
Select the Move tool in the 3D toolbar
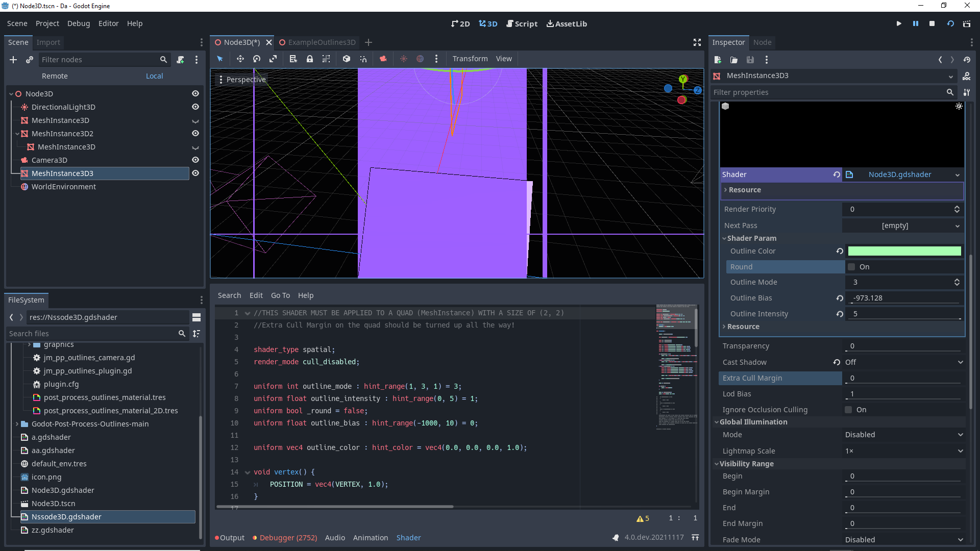[240, 59]
